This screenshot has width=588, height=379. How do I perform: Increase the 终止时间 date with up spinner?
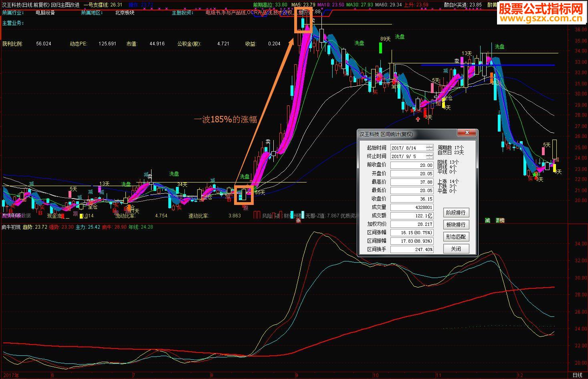click(430, 155)
